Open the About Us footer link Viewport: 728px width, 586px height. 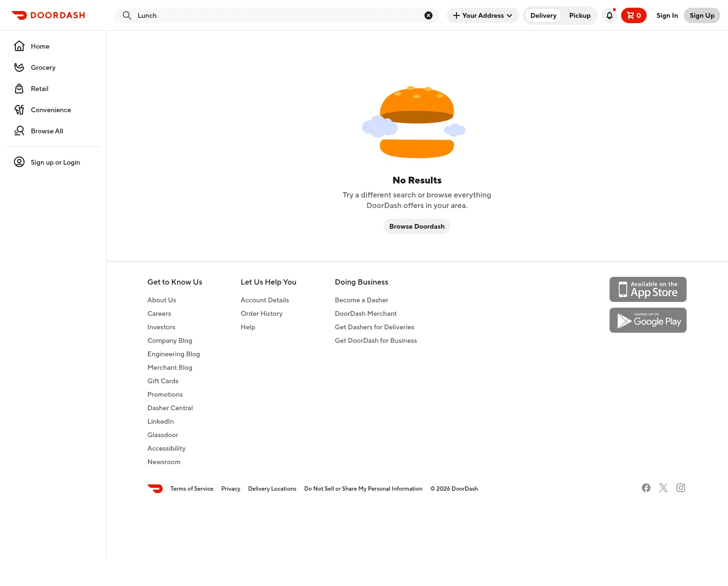pos(162,300)
